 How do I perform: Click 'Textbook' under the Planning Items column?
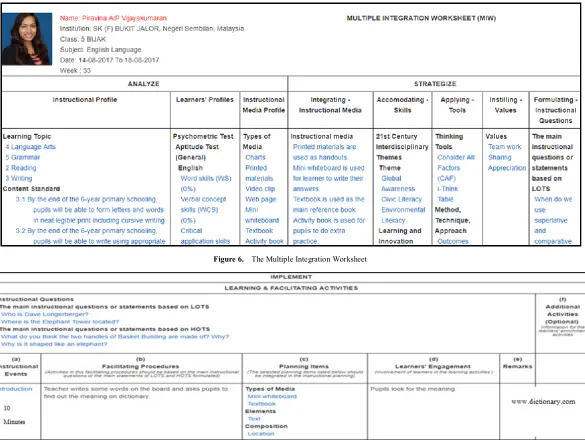coord(262,404)
